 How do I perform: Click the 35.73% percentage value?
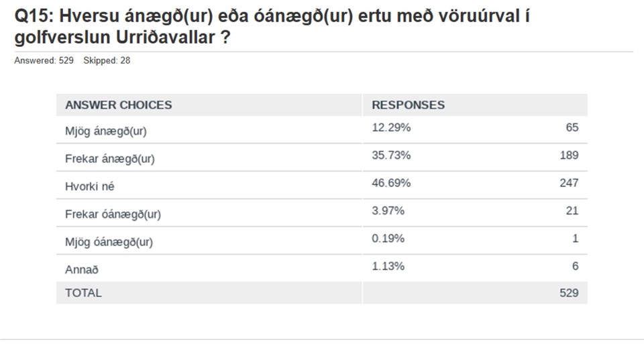tap(391, 155)
